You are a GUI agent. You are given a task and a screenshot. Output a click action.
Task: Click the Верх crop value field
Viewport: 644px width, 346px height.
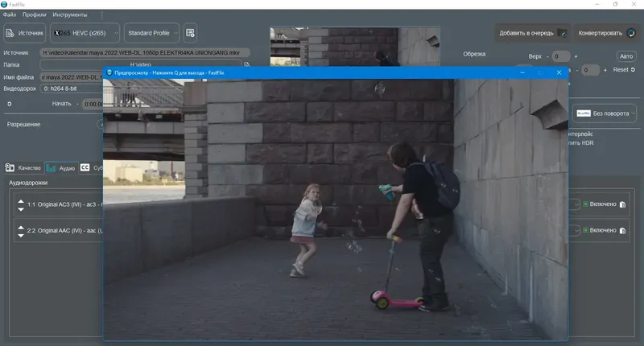561,56
